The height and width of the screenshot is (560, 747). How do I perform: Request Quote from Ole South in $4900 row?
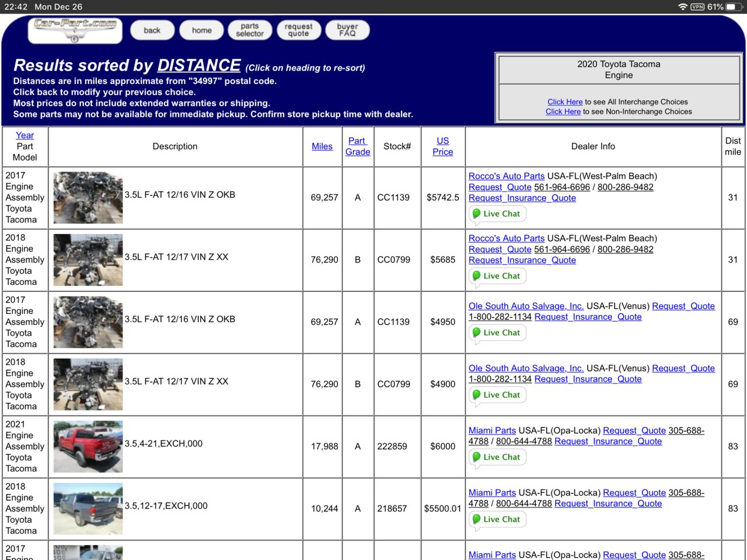tap(683, 369)
